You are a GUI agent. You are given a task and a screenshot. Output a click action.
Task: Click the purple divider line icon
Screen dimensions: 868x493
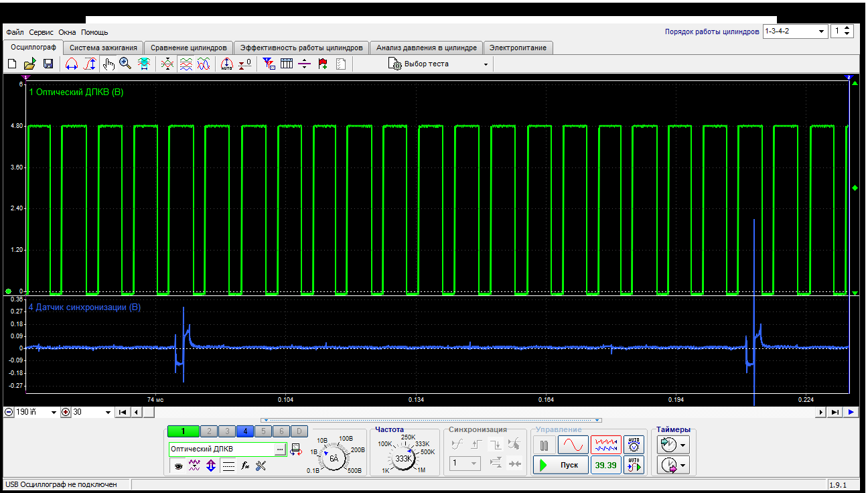tap(305, 64)
